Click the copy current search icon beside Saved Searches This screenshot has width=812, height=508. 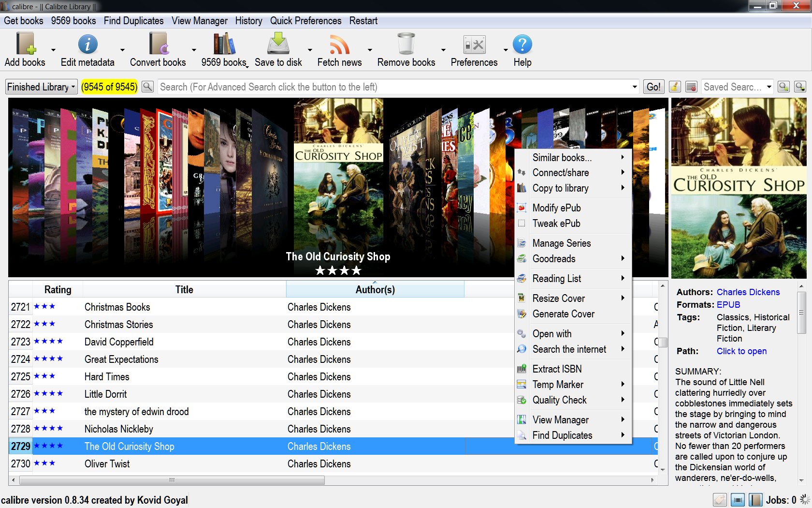click(x=784, y=87)
